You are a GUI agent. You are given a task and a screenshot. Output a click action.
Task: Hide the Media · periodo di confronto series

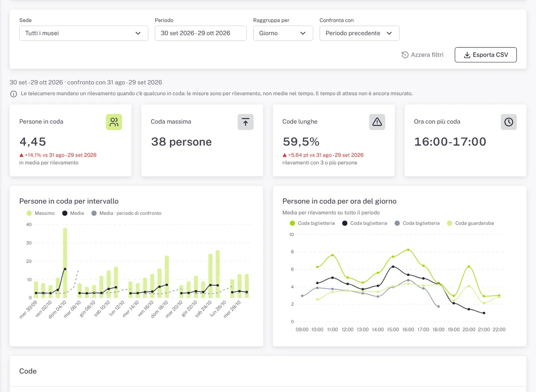pos(126,213)
